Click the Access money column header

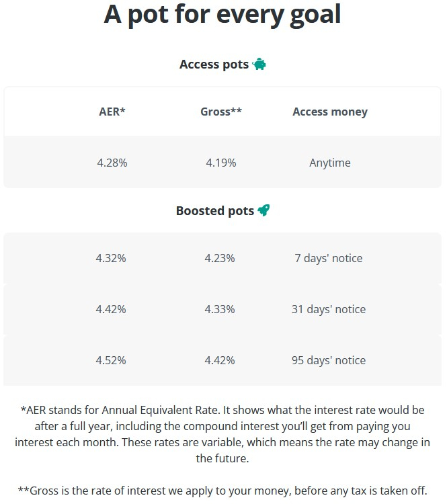tap(330, 112)
